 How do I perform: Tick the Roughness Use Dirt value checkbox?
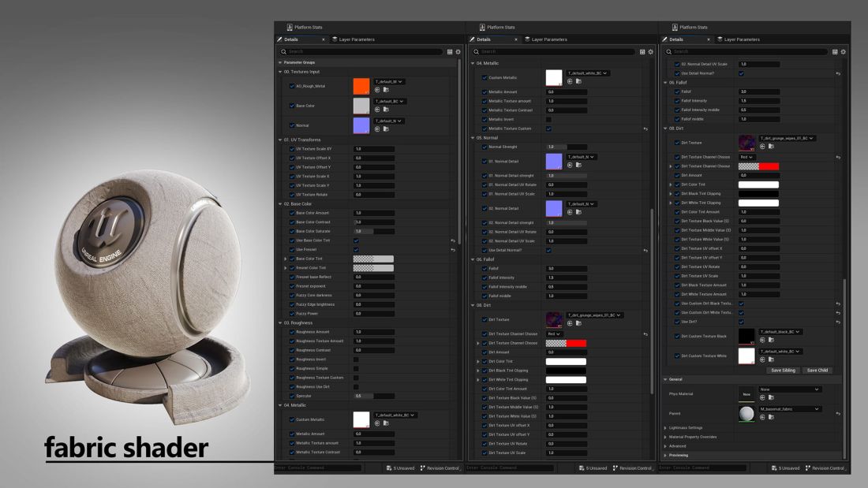click(356, 387)
